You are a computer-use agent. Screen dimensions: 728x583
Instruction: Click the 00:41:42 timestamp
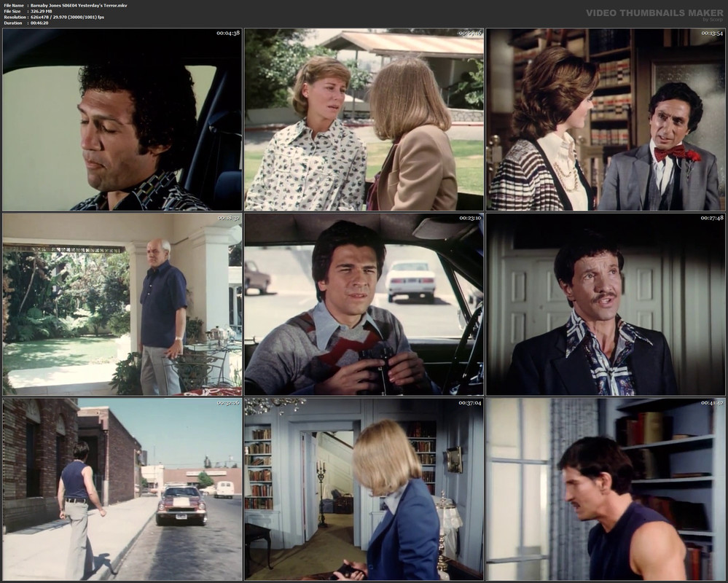(x=712, y=402)
